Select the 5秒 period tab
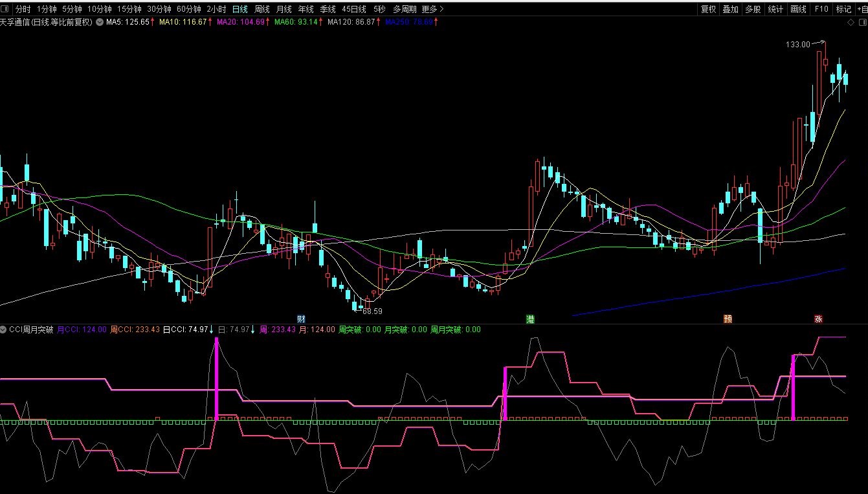 coord(379,9)
